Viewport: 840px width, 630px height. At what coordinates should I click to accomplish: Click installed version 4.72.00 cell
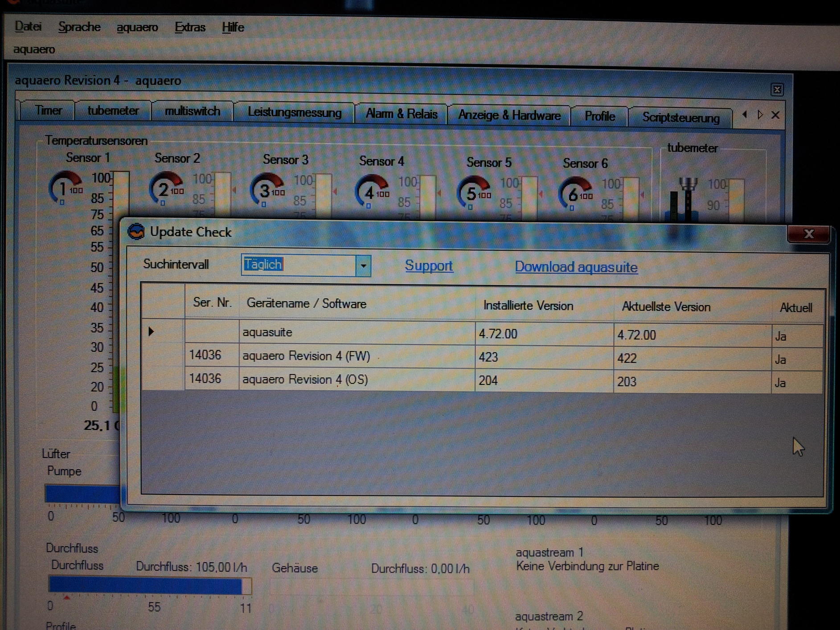pyautogui.click(x=544, y=334)
